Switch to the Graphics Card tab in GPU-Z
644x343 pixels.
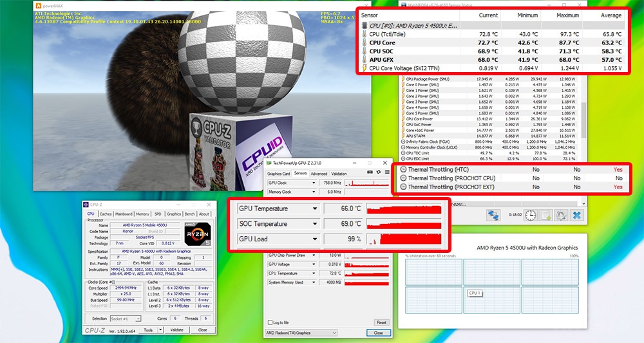point(278,174)
